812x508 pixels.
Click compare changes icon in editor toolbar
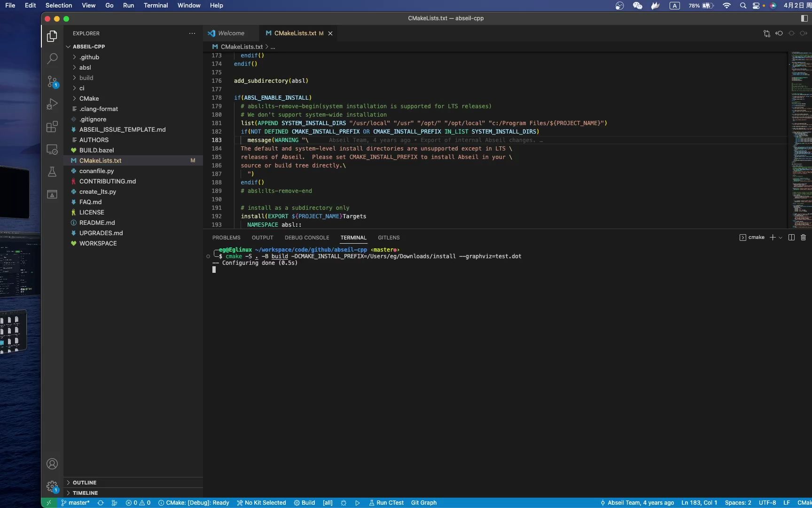[767, 33]
